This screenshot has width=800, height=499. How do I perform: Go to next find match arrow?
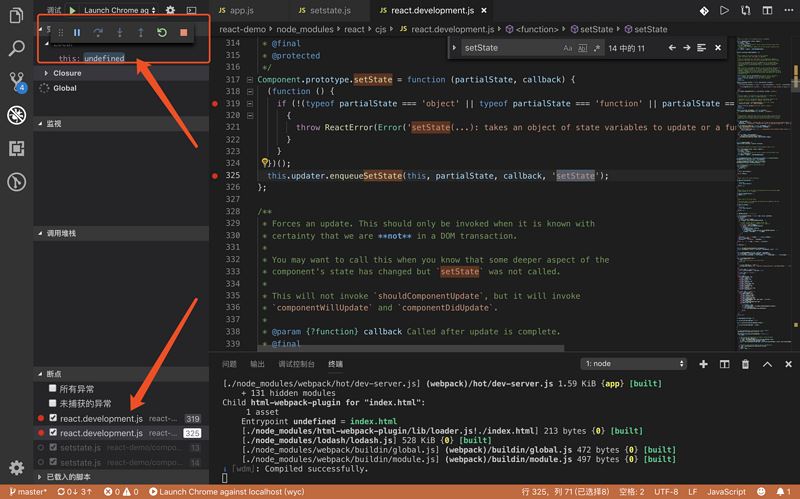click(687, 48)
